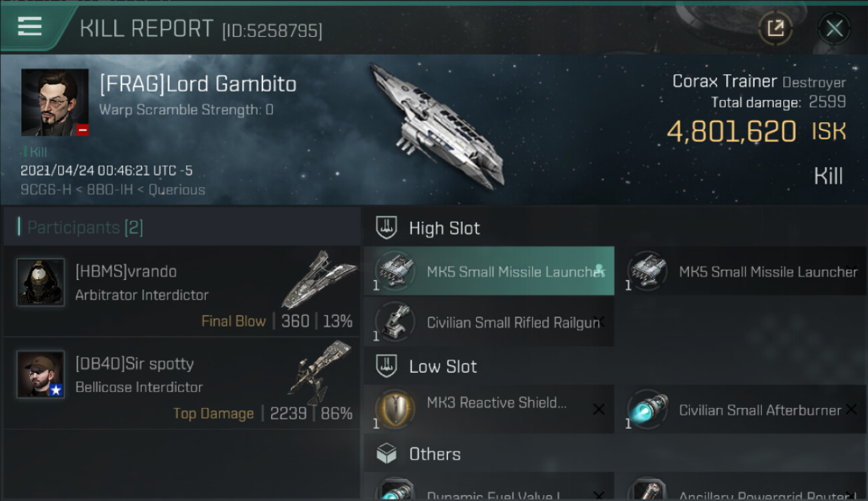Close the kill report window
The height and width of the screenshot is (501, 868).
coord(834,29)
